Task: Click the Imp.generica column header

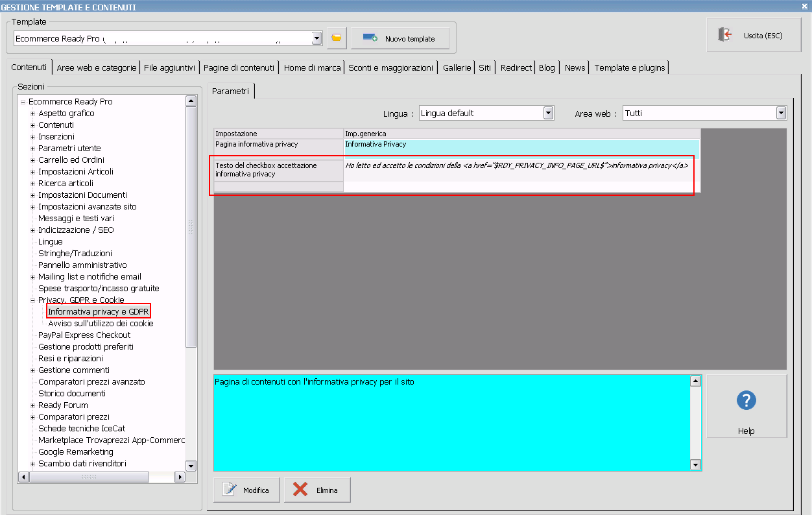Action: 521,134
